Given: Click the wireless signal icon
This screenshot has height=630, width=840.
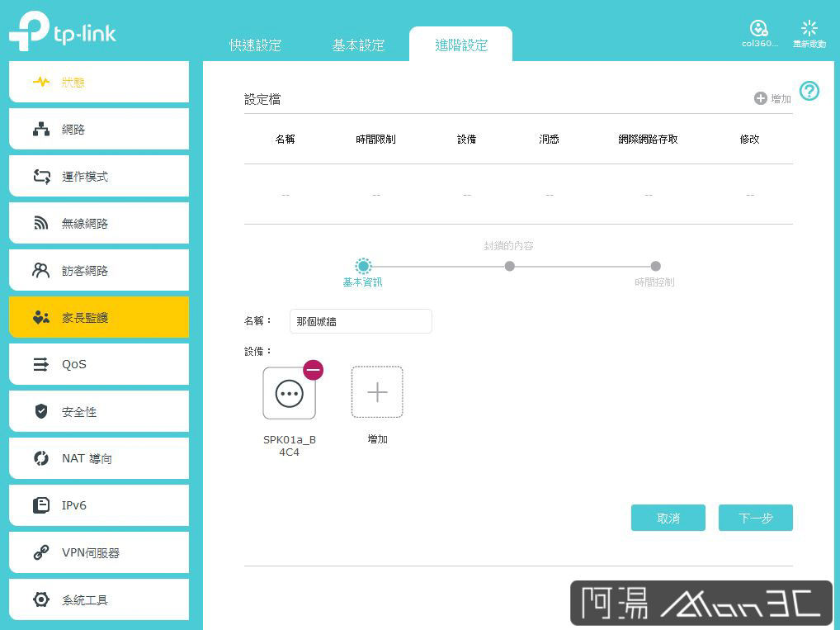Looking at the screenshot, I should click(x=41, y=223).
